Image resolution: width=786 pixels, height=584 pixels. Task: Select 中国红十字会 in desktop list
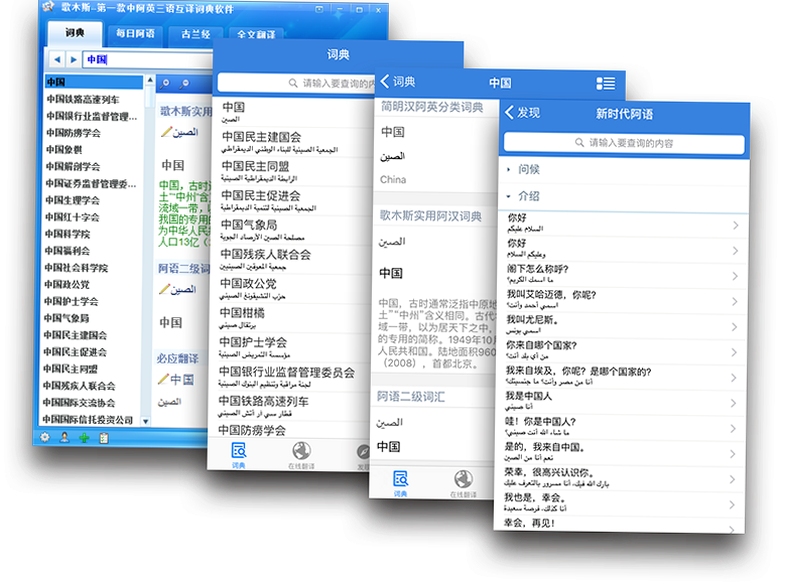coord(72,217)
